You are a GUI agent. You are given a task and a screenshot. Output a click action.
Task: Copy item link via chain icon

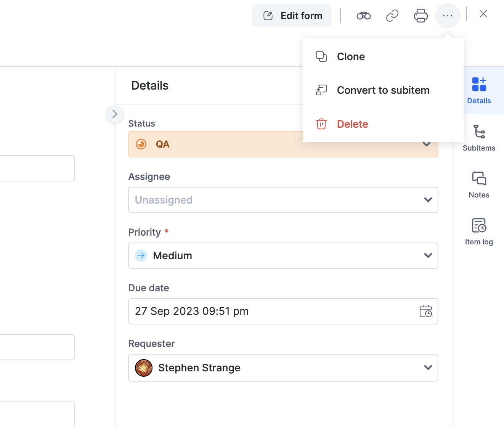click(x=392, y=16)
